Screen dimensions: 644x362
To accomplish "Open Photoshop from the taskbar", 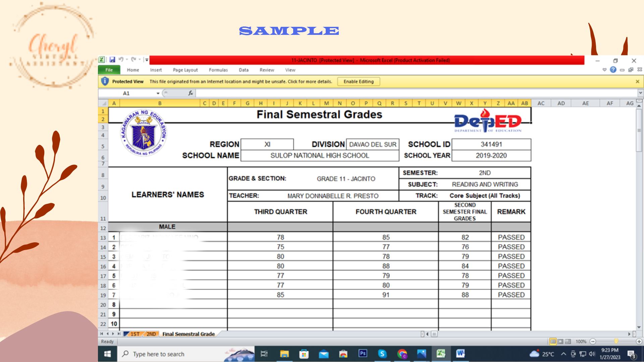I will 363,354.
